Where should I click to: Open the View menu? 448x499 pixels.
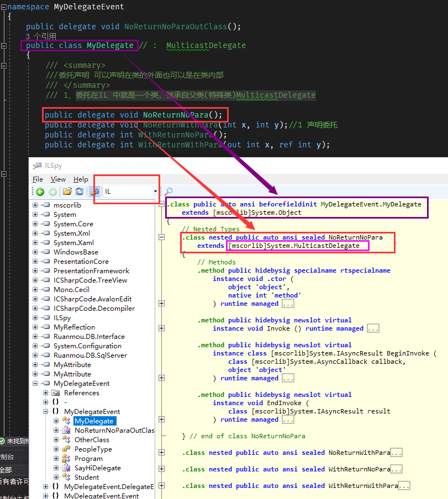tap(58, 179)
